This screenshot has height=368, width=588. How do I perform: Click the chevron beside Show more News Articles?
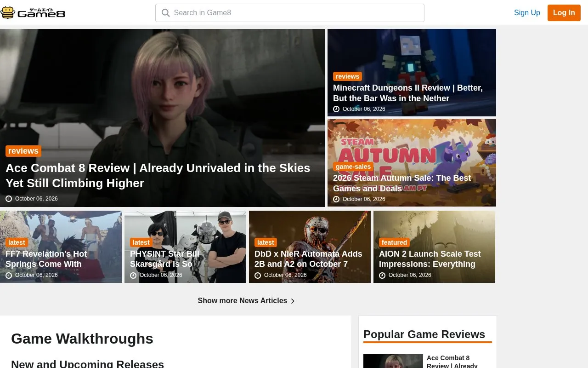coord(293,301)
